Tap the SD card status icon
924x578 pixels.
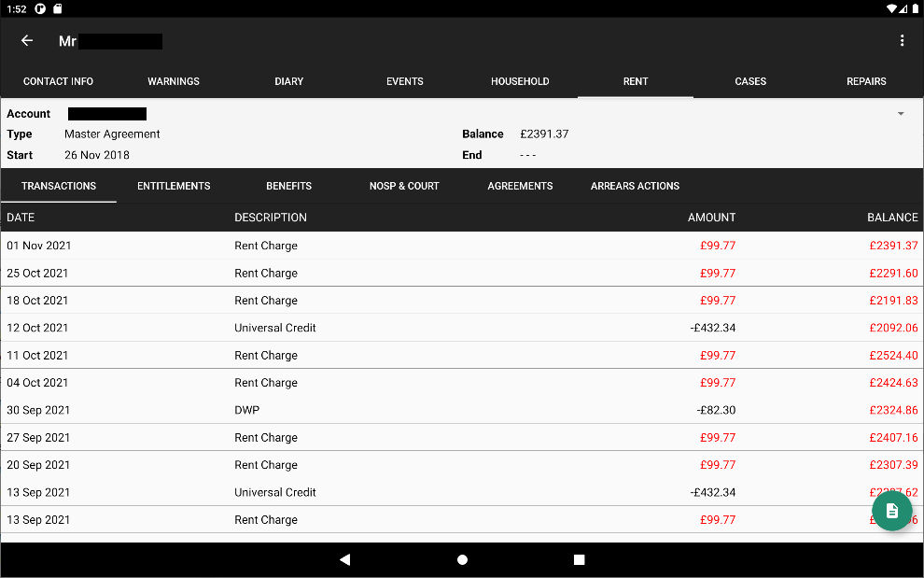pos(57,8)
